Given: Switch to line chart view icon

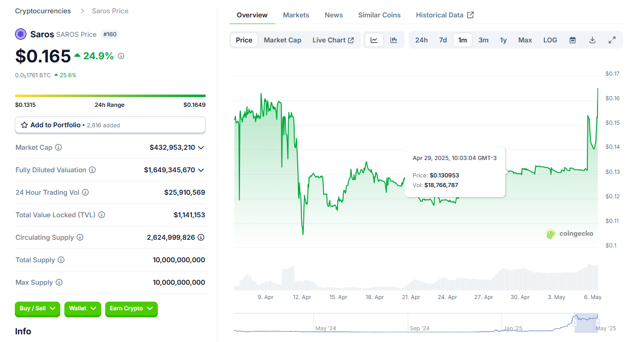Looking at the screenshot, I should coord(374,40).
